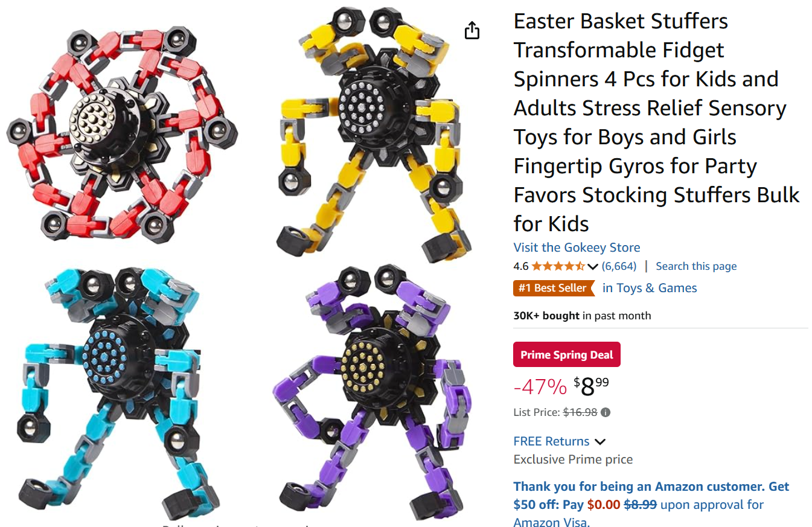The height and width of the screenshot is (527, 812).
Task: Open the rating breakdown chevron beside stars
Action: point(592,267)
